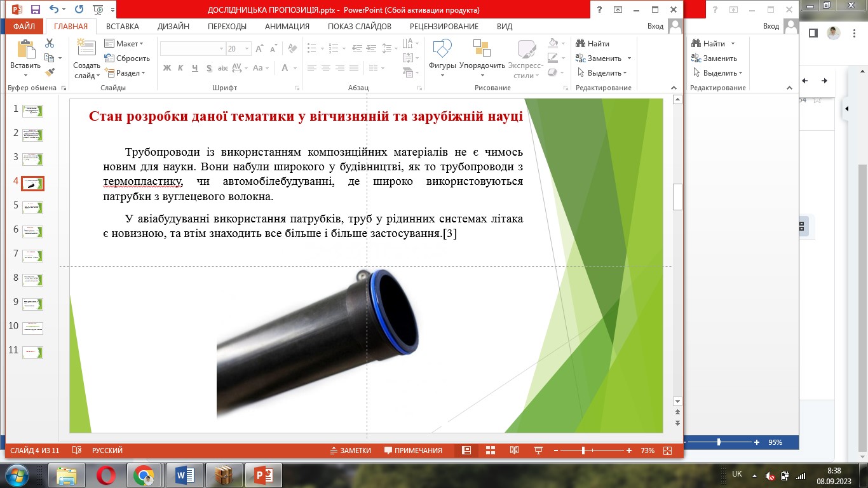Open the font size dropdown
The width and height of the screenshot is (868, 488).
246,49
